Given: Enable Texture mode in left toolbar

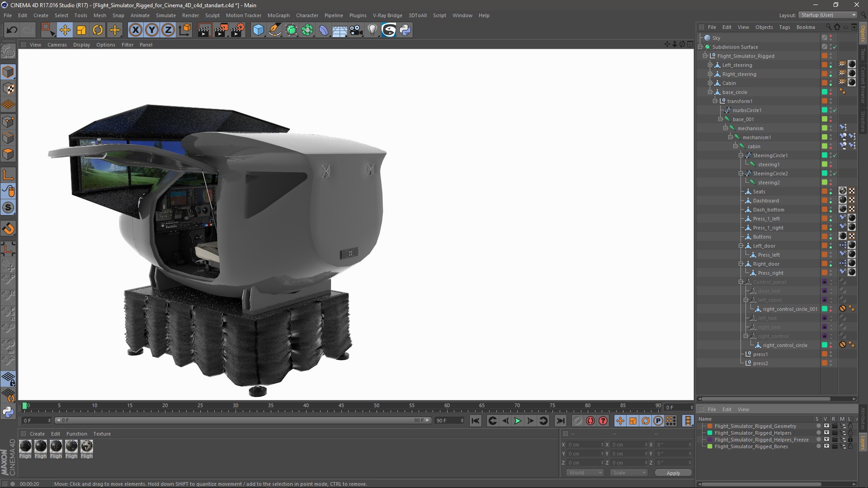Looking at the screenshot, I should tap(8, 89).
